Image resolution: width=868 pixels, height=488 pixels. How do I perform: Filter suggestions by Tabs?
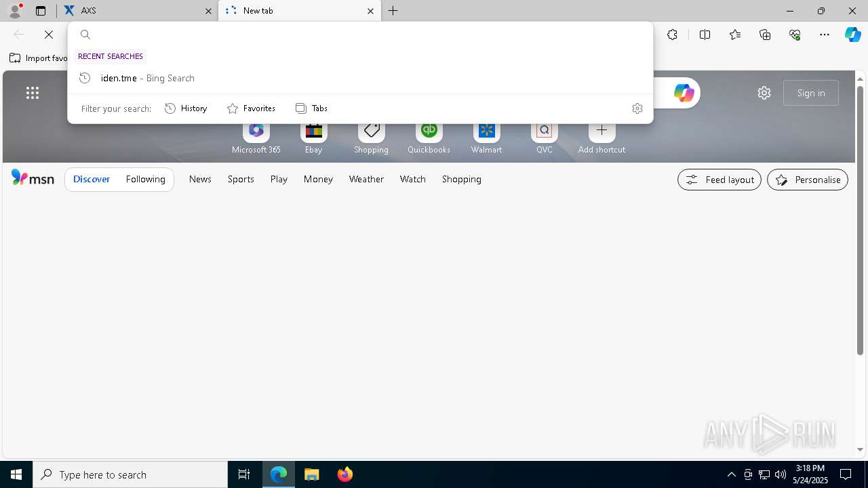click(311, 108)
